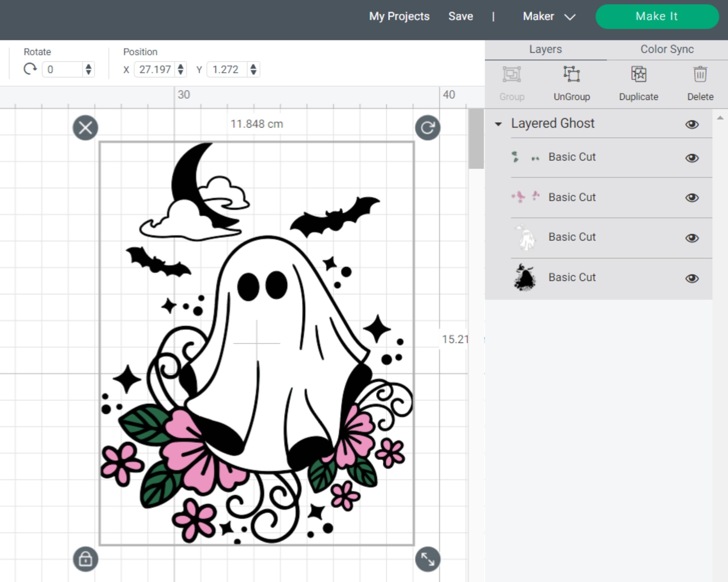Hide the Layered Ghost group visibility
The image size is (728, 582).
tap(692, 124)
